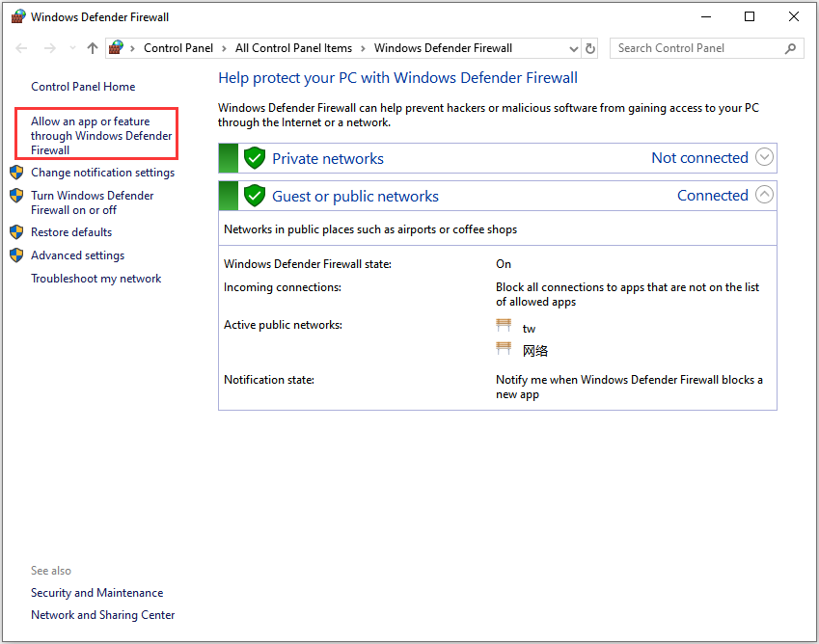Click the Connected status text

(713, 195)
